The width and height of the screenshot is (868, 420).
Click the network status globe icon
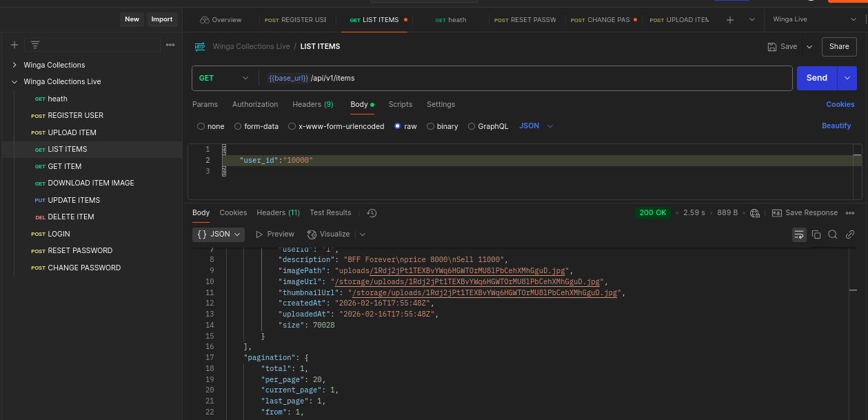(755, 212)
